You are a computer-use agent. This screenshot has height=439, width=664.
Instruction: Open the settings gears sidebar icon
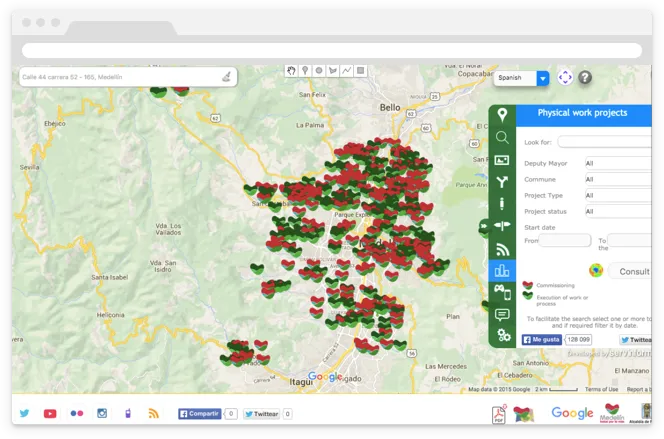point(502,336)
